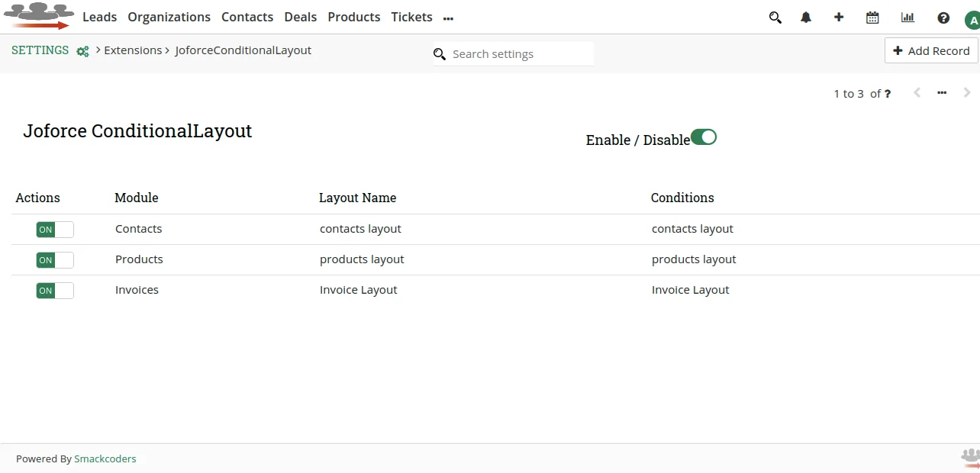Open notifications via the bell icon
This screenshot has height=473, width=980.
click(805, 17)
